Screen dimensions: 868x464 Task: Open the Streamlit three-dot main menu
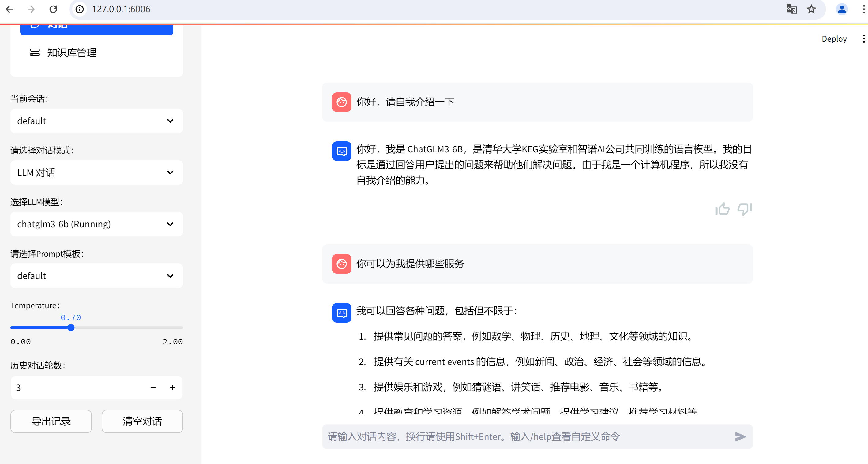(x=863, y=39)
